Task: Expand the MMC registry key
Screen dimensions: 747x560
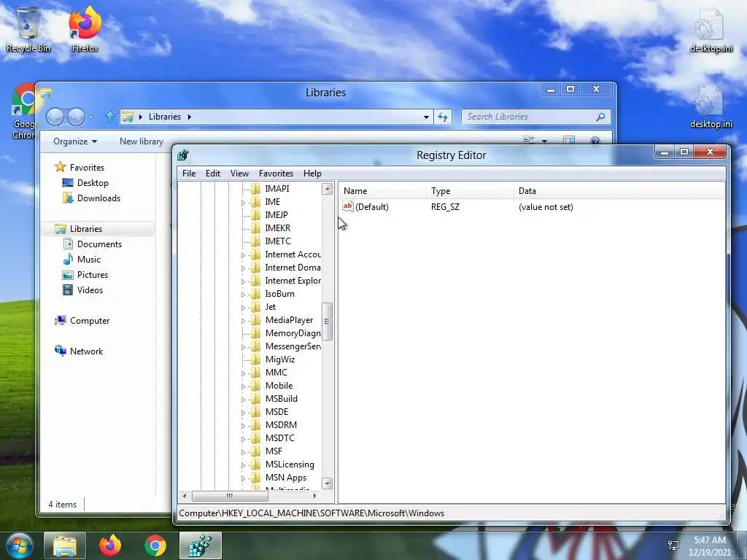Action: click(243, 373)
